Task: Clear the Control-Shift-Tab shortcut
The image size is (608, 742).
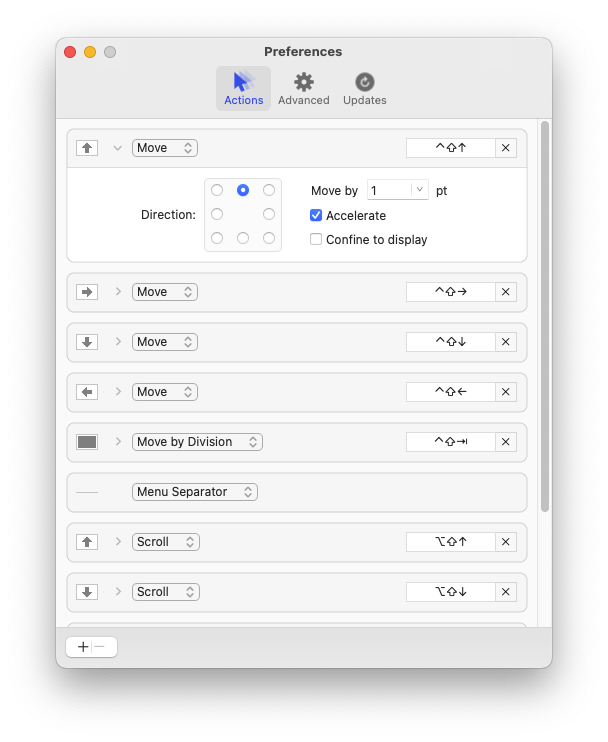Action: click(505, 442)
